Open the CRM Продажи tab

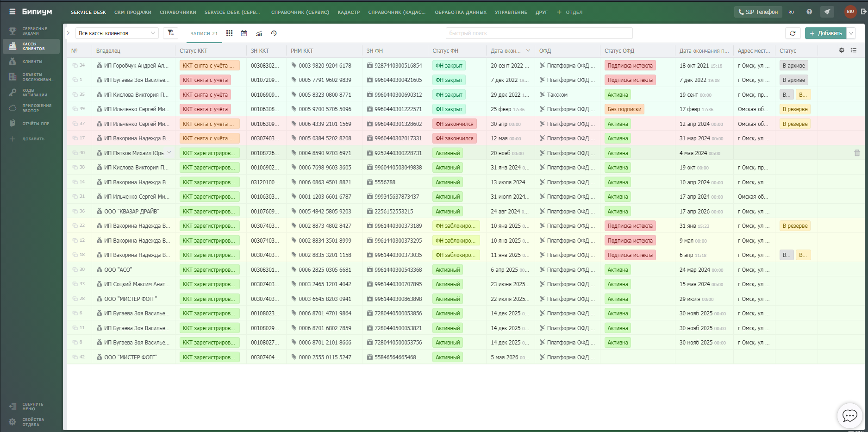(133, 12)
